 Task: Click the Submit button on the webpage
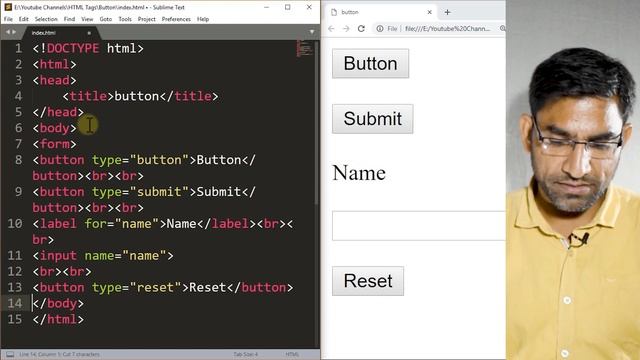click(x=373, y=119)
